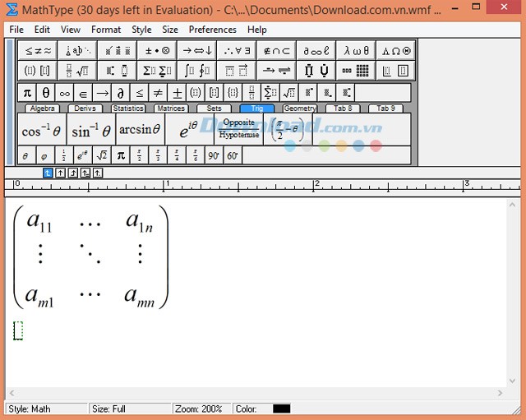Insert the square root template from small bar
This screenshot has height=420, width=526.
click(x=289, y=93)
